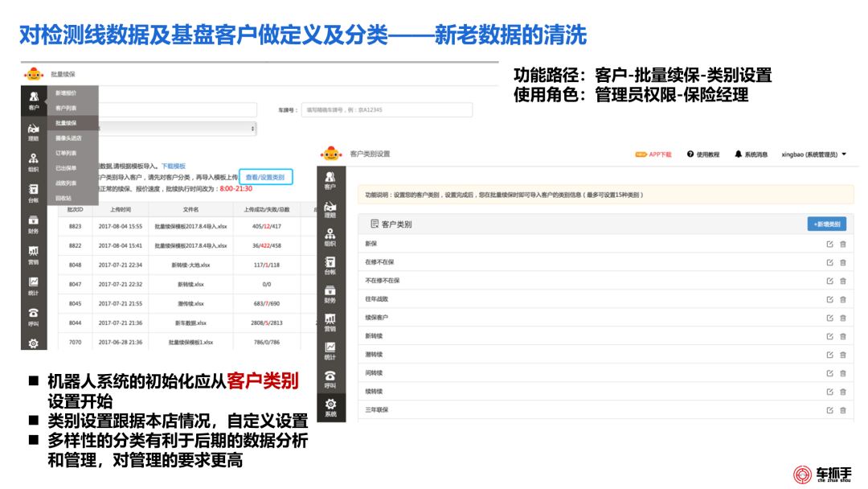This screenshot has height=489, width=868.
Task: Open 营销 in the 客户类别设置 page sidebar
Action: coord(330,323)
